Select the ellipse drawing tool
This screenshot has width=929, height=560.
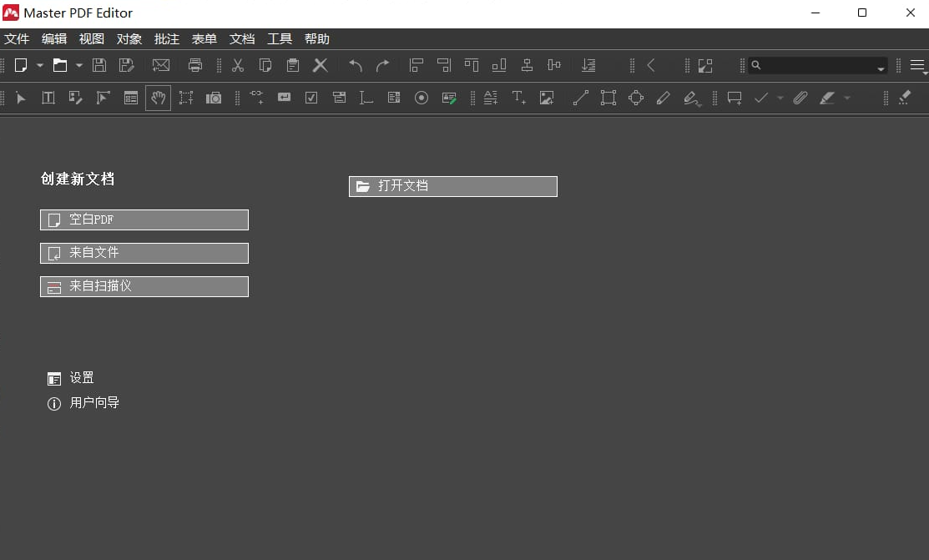[x=636, y=98]
